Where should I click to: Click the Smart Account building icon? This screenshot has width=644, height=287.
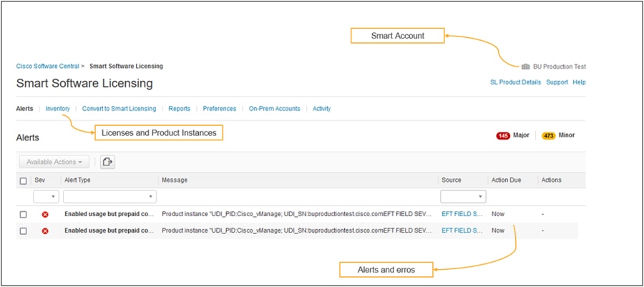525,67
